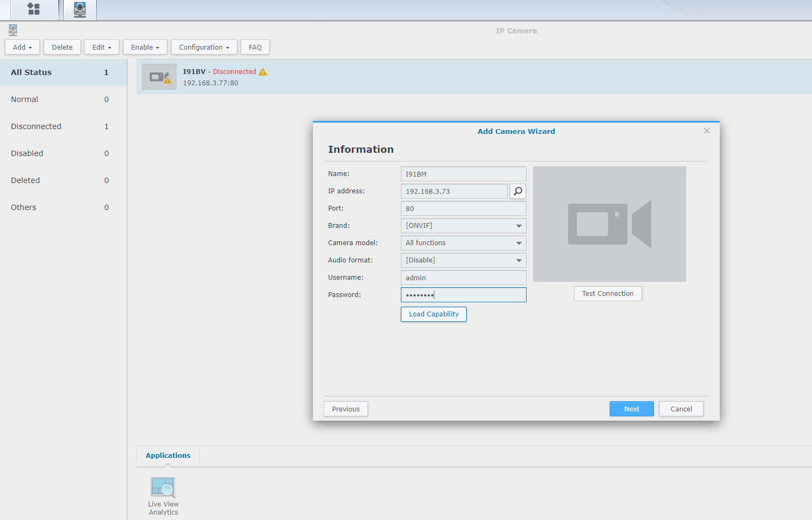This screenshot has height=520, width=812.
Task: Click the camera preview placeholder image
Action: [x=609, y=224]
